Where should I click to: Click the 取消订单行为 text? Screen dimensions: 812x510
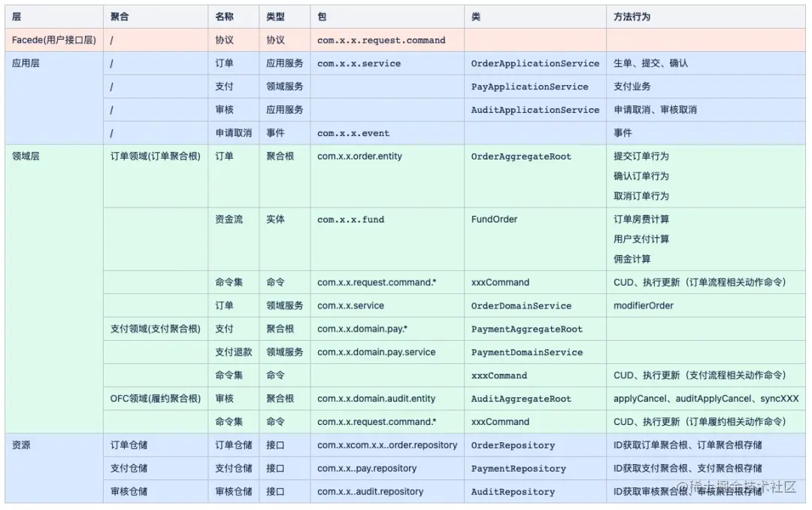pyautogui.click(x=641, y=196)
